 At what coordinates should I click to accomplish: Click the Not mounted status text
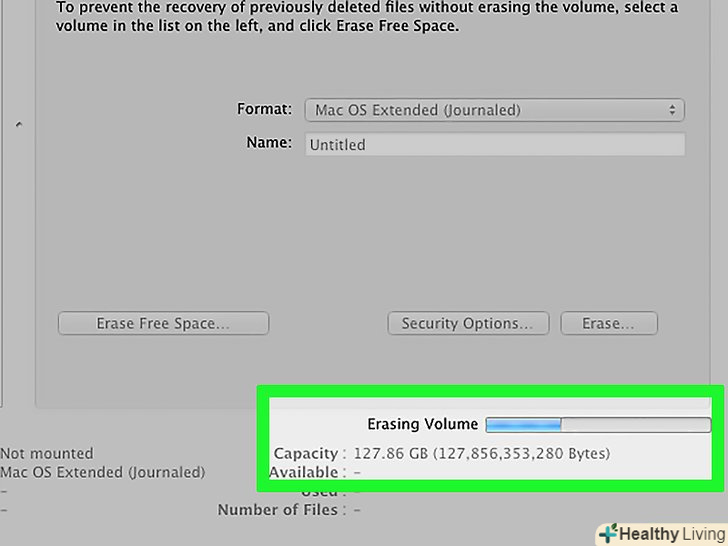47,453
